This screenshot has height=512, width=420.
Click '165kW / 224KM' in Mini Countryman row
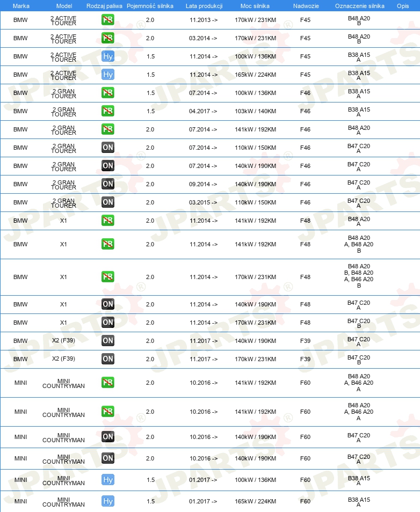255,502
